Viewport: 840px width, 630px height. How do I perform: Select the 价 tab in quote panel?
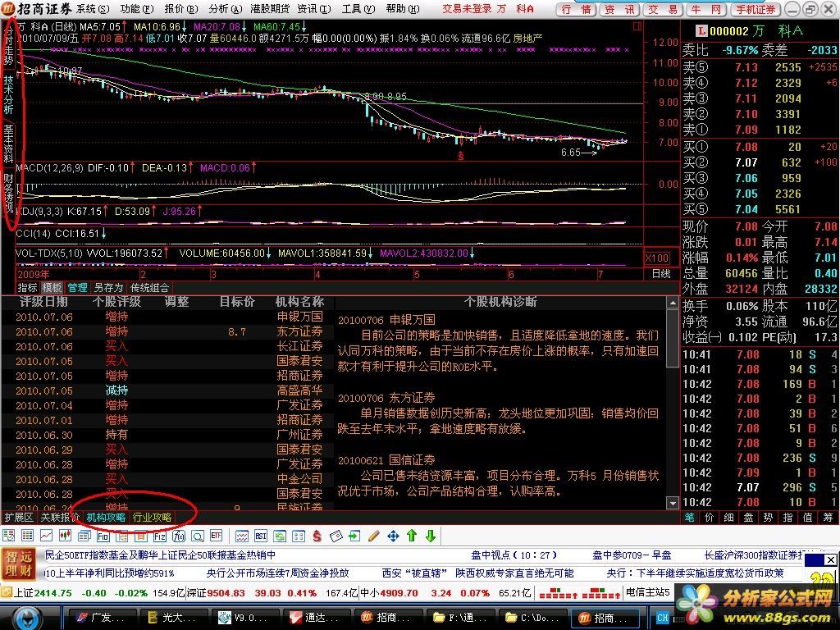tap(710, 518)
